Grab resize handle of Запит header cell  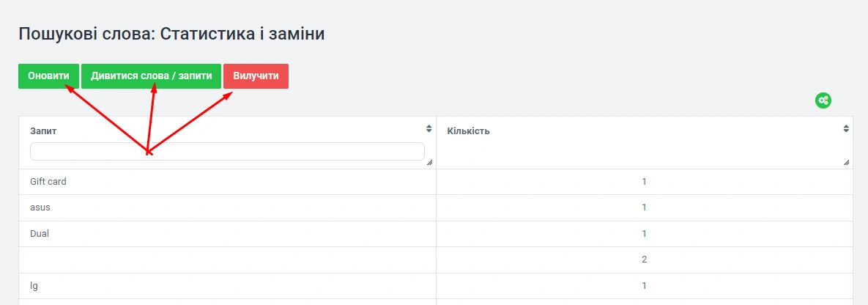(x=429, y=162)
